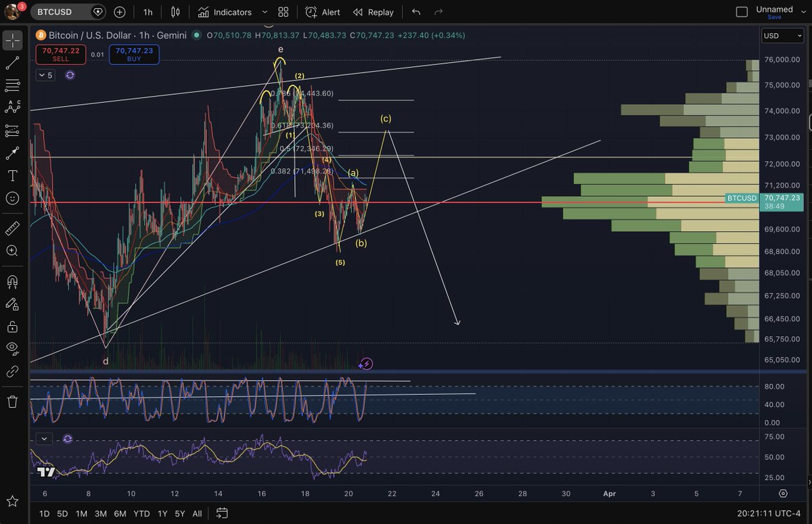The image size is (812, 524).
Task: Select the text T tool
Action: 12,176
